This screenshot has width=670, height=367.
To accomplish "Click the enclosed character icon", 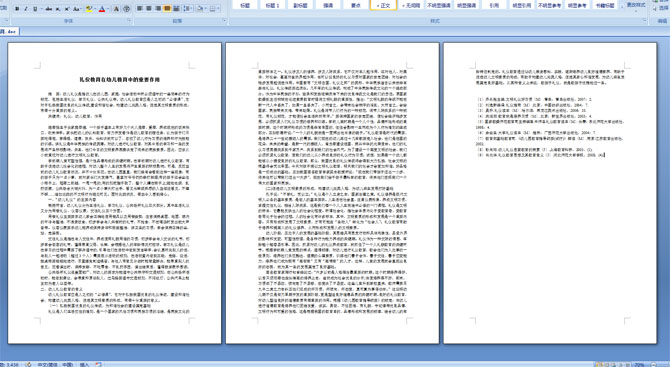I will [126, 9].
